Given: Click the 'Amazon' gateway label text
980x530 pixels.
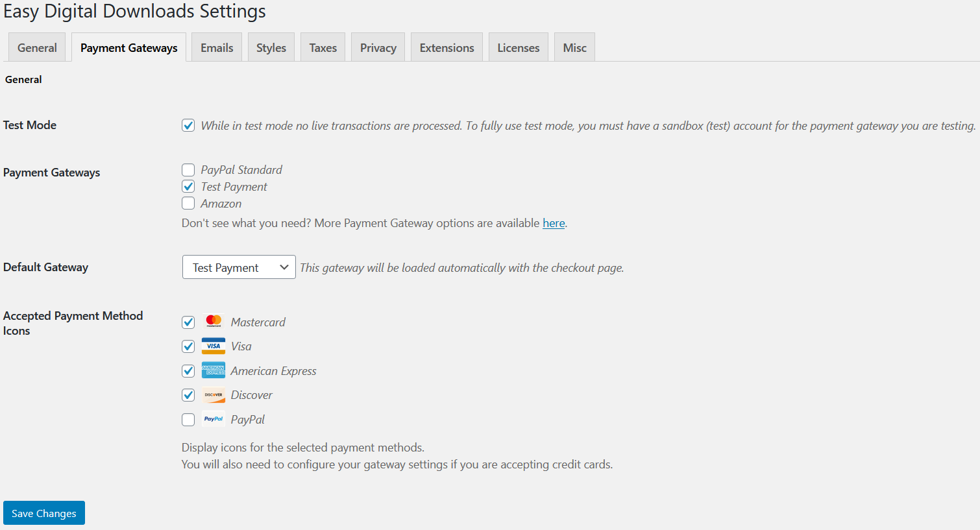Looking at the screenshot, I should (x=221, y=204).
